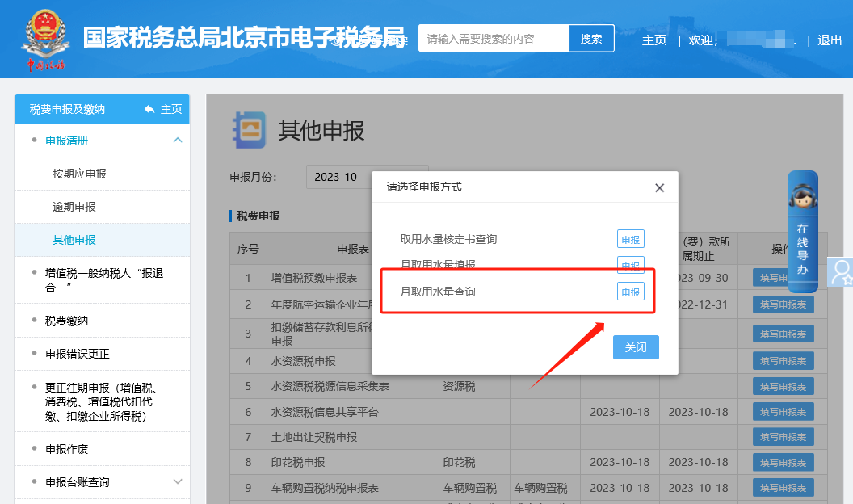853x504 pixels.
Task: Click 月取用水量查询 option text
Action: click(438, 292)
